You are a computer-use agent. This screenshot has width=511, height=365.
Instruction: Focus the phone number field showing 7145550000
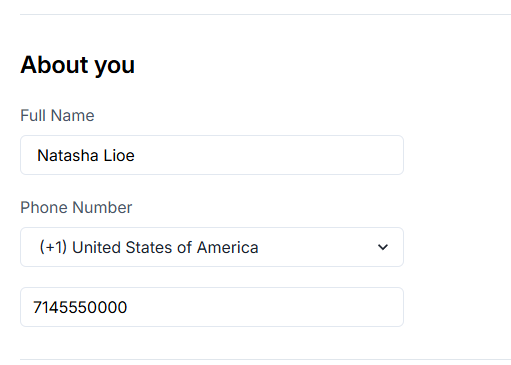tap(212, 307)
